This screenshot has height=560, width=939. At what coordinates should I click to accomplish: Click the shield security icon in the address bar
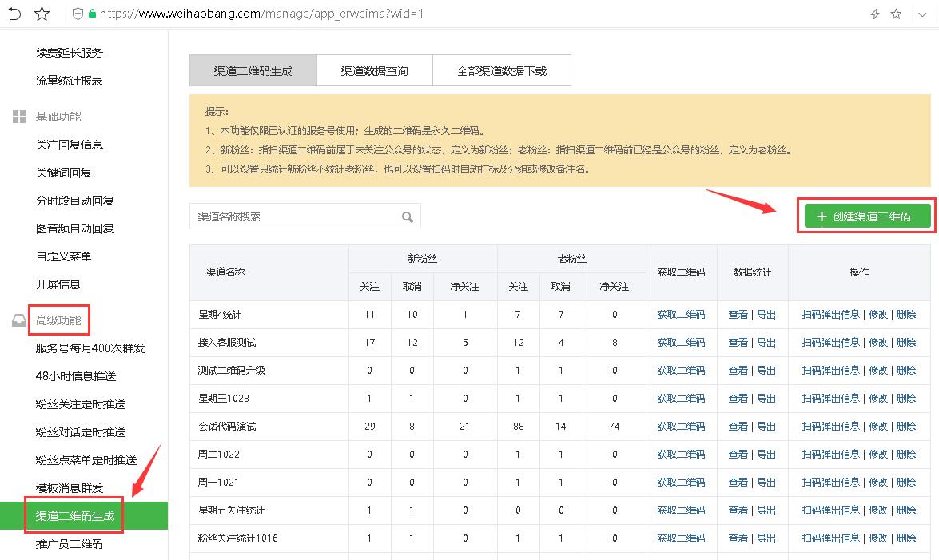tap(78, 13)
